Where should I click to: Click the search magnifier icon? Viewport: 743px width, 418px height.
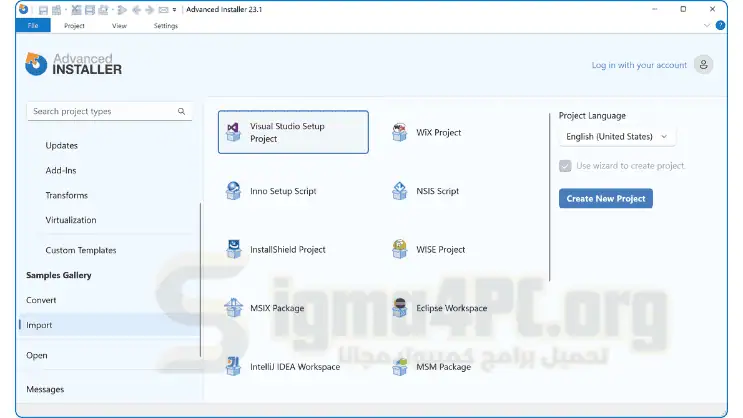pyautogui.click(x=181, y=111)
